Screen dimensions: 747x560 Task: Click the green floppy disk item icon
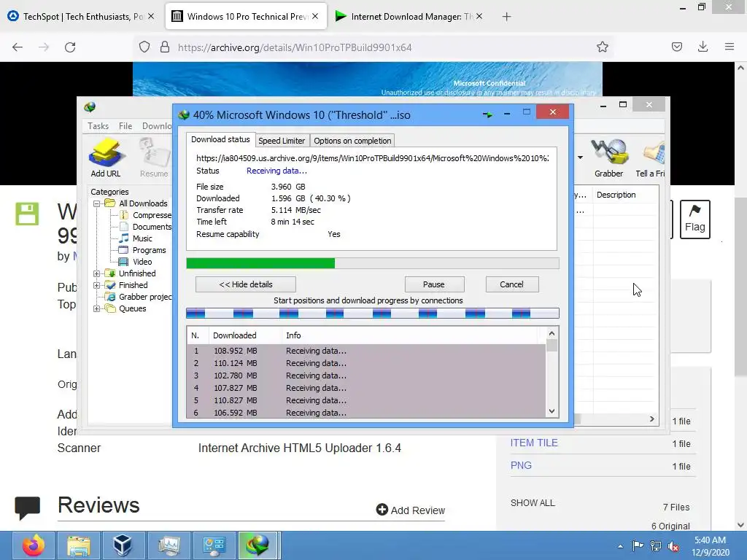pos(27,214)
